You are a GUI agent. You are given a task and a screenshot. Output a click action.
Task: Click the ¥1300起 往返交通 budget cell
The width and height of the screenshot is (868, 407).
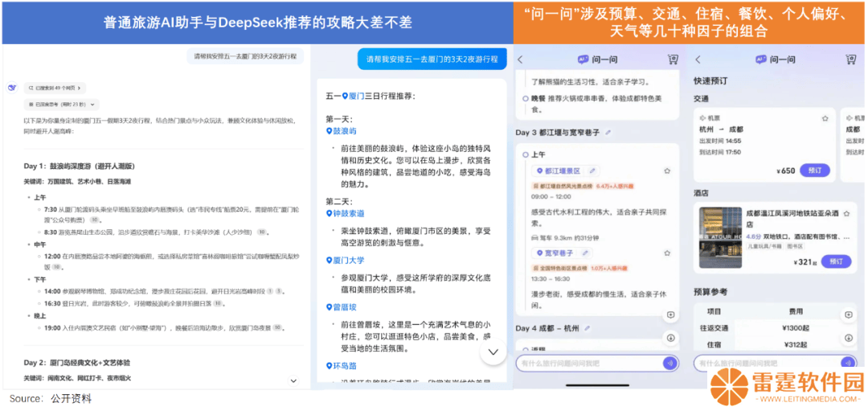point(796,328)
